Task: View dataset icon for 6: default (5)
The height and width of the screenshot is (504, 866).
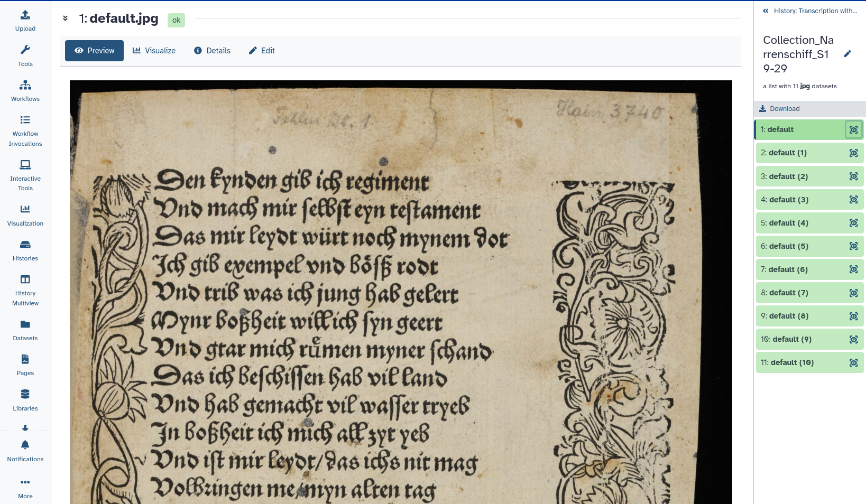Action: point(854,246)
